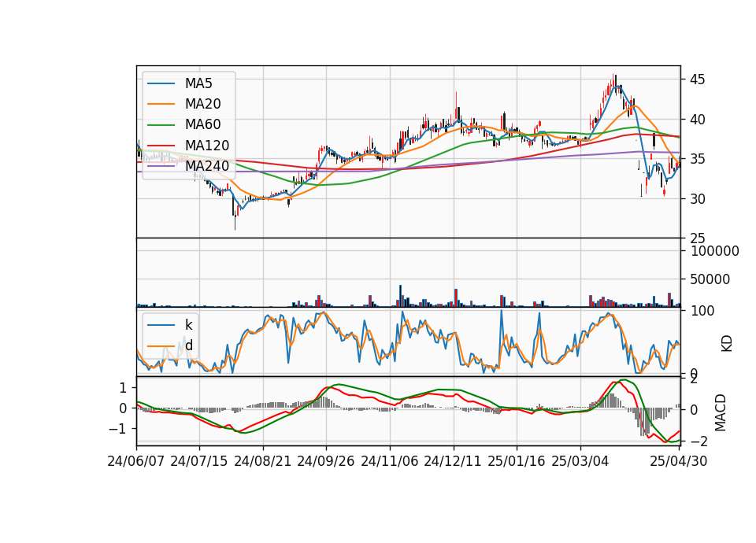Click the blue MA5 legend line sample

(x=161, y=84)
